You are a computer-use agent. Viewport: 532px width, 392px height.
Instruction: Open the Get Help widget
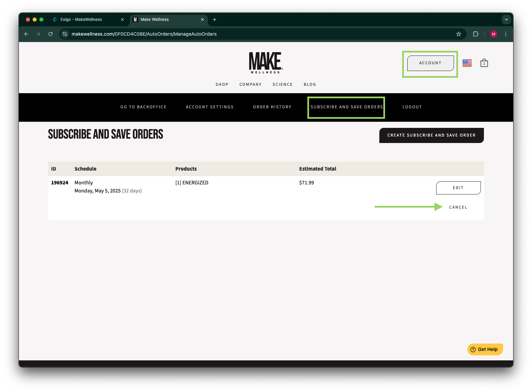(x=485, y=349)
